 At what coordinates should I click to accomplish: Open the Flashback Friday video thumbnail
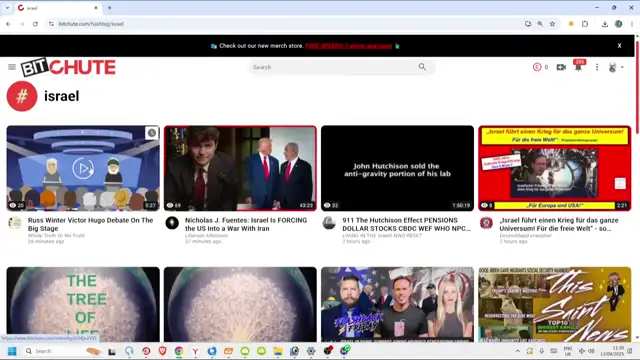coord(398,304)
